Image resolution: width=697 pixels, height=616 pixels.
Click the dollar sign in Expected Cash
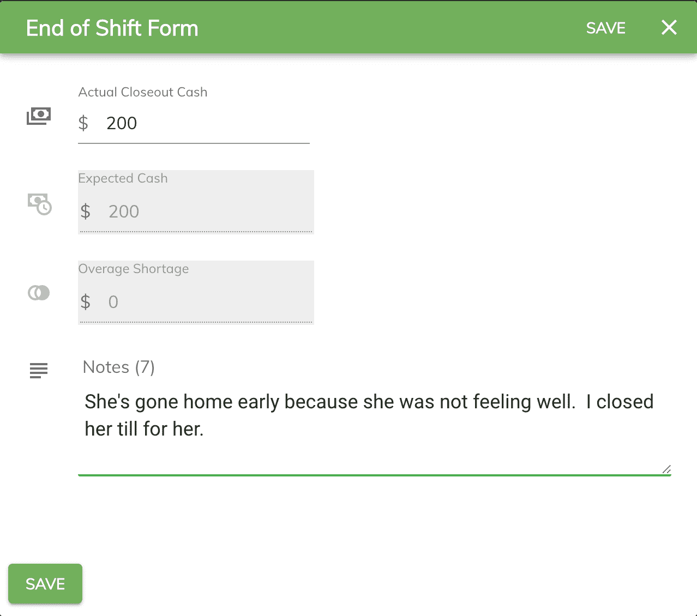click(x=86, y=212)
